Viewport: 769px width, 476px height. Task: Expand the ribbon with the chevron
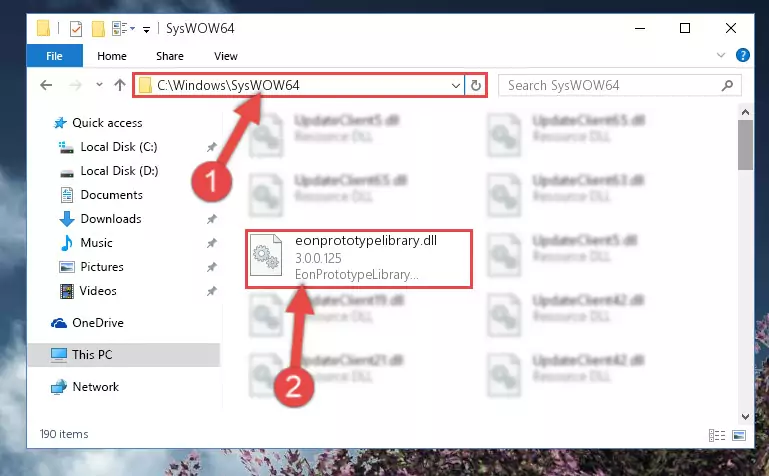tap(721, 55)
